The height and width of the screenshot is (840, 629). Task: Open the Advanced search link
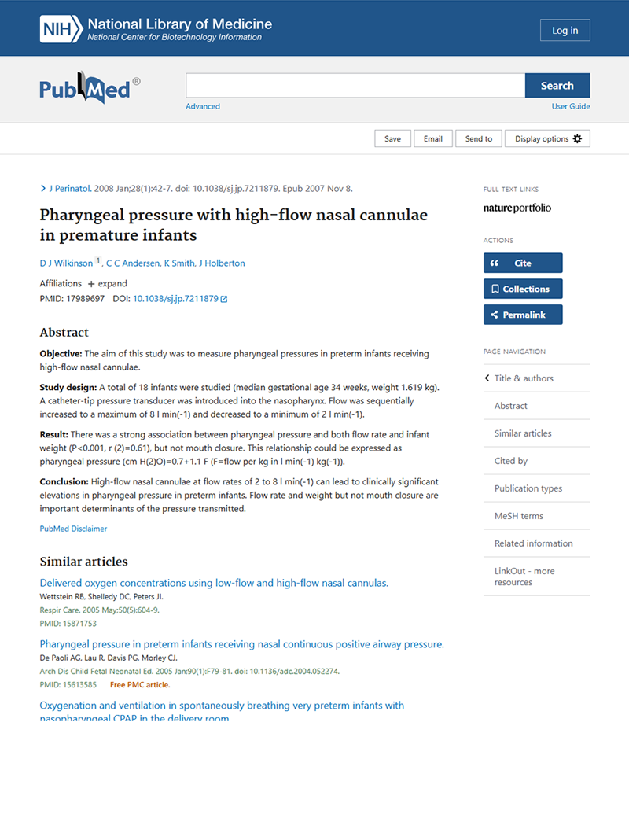[203, 106]
